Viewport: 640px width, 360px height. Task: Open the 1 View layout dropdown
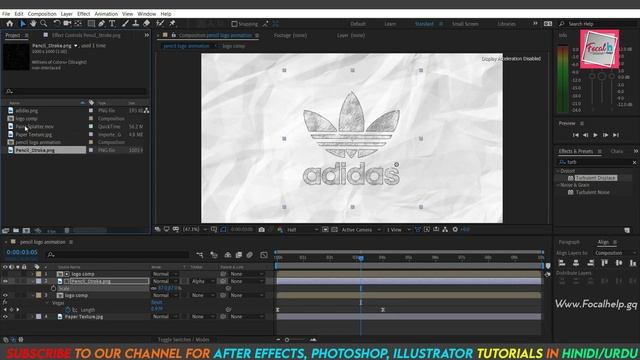[x=398, y=230]
